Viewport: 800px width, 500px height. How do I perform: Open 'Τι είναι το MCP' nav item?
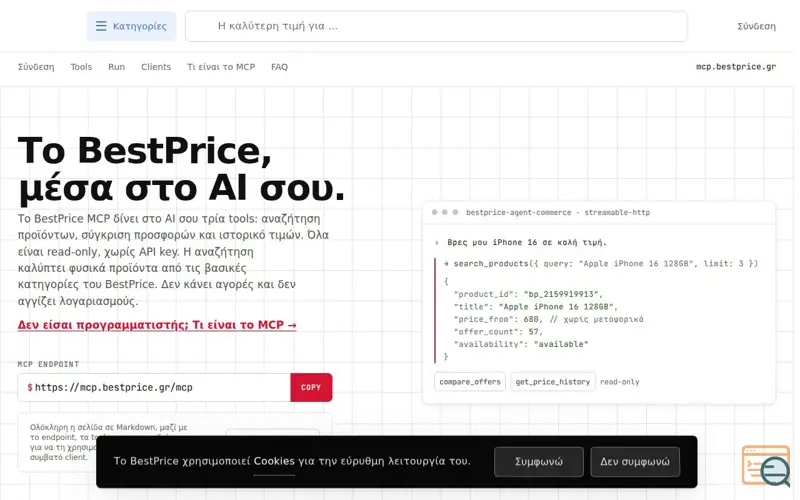click(221, 67)
